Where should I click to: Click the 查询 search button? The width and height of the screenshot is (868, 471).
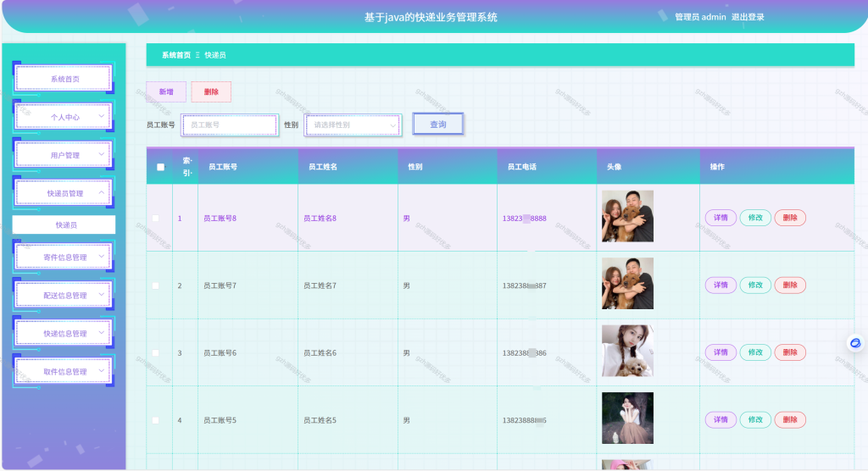[x=438, y=125]
